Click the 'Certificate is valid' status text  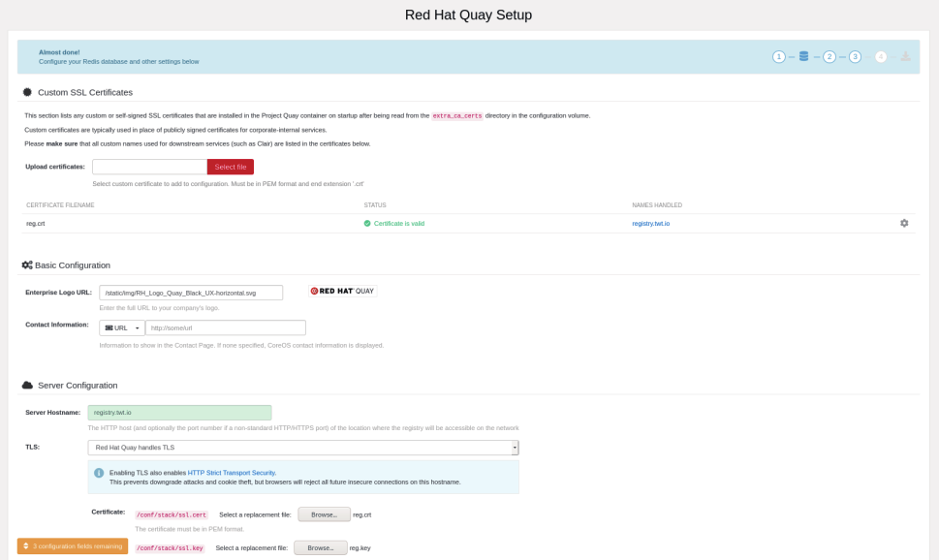coord(399,224)
